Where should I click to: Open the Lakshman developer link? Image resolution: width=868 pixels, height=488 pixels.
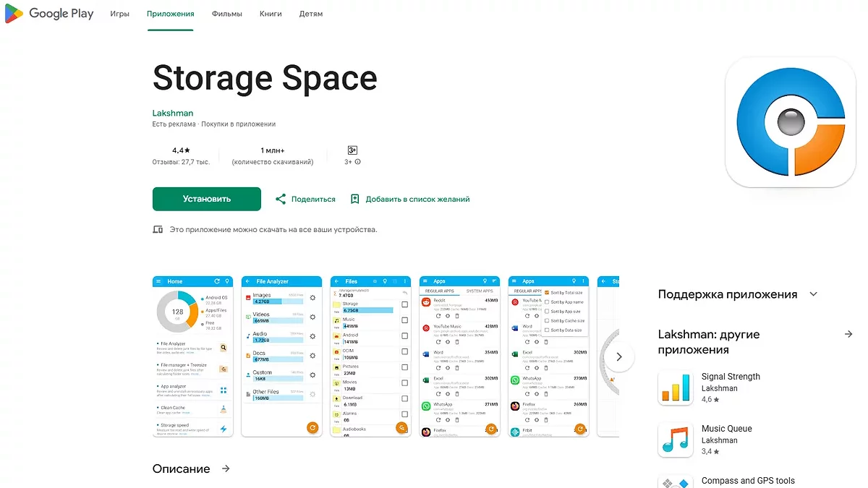pyautogui.click(x=173, y=113)
